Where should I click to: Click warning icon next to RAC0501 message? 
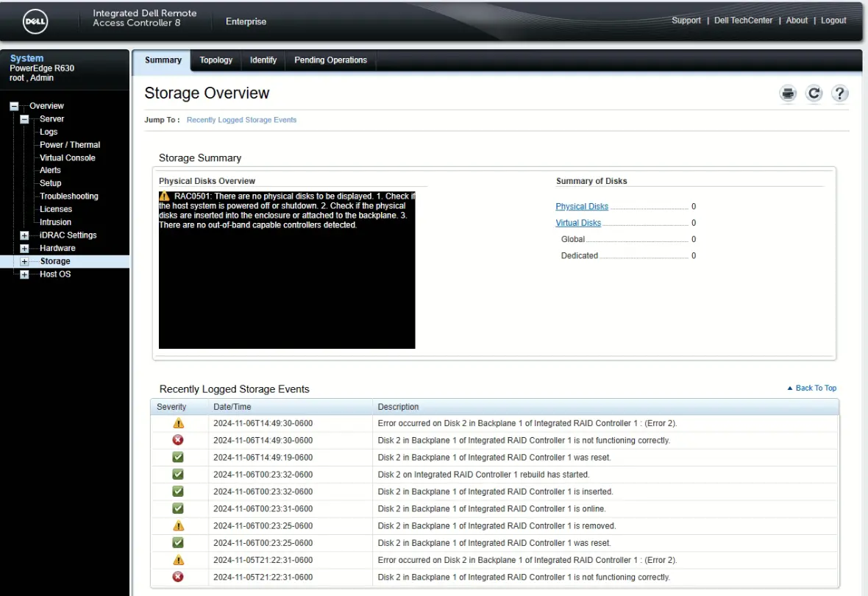165,196
